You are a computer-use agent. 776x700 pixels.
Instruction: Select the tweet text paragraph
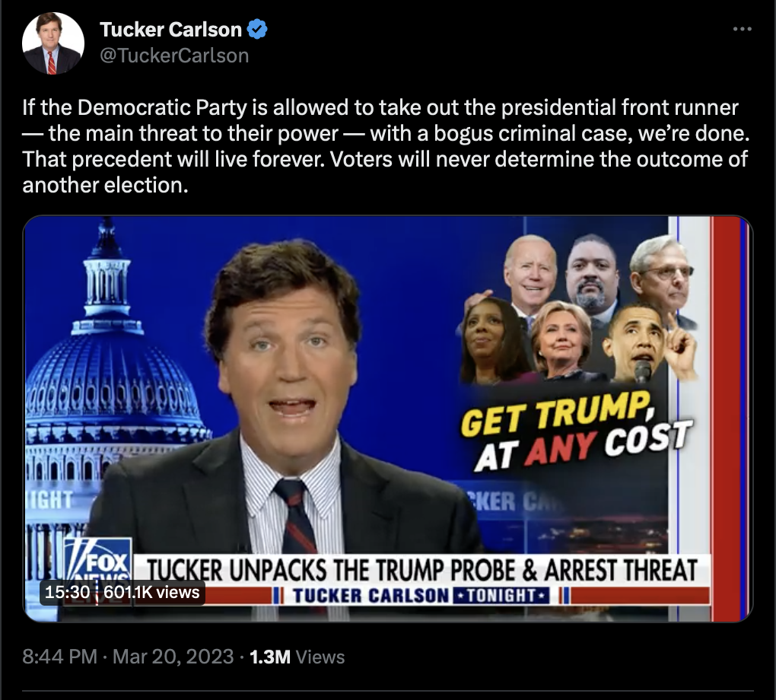point(386,146)
